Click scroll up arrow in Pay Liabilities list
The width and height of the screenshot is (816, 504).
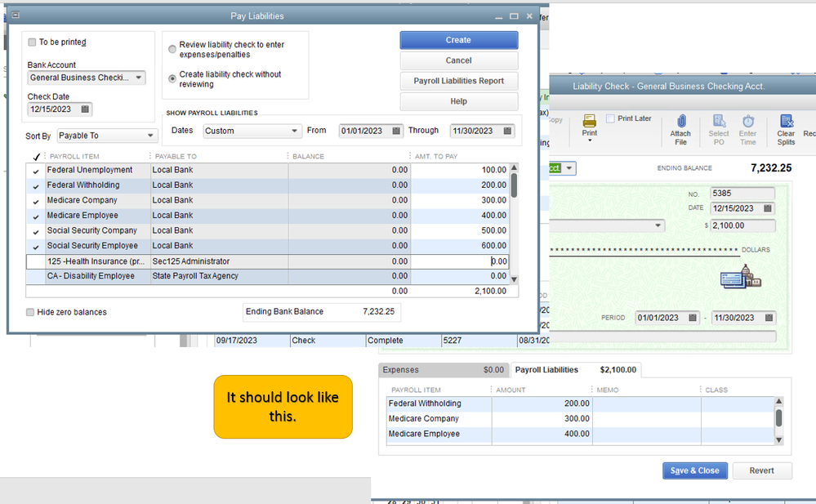click(514, 167)
